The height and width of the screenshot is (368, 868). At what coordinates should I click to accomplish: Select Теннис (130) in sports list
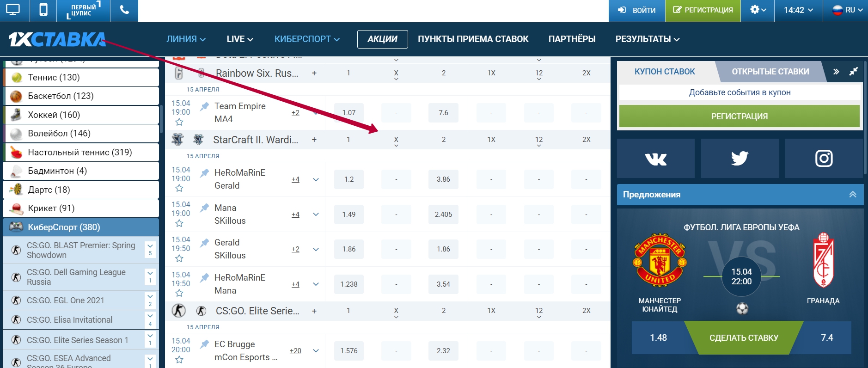81,77
